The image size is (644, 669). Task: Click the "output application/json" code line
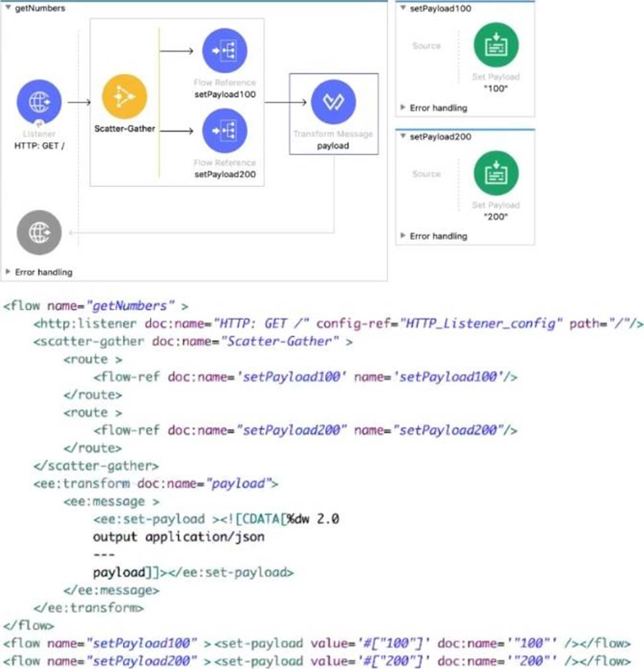point(179,537)
